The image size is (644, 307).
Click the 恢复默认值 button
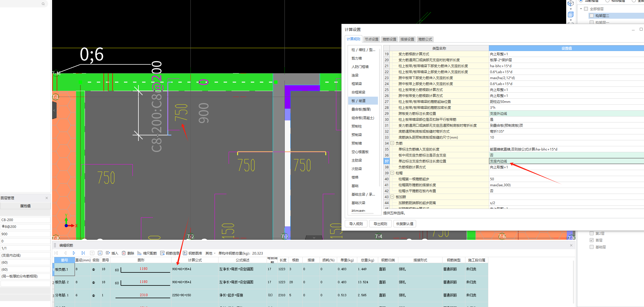(x=405, y=224)
